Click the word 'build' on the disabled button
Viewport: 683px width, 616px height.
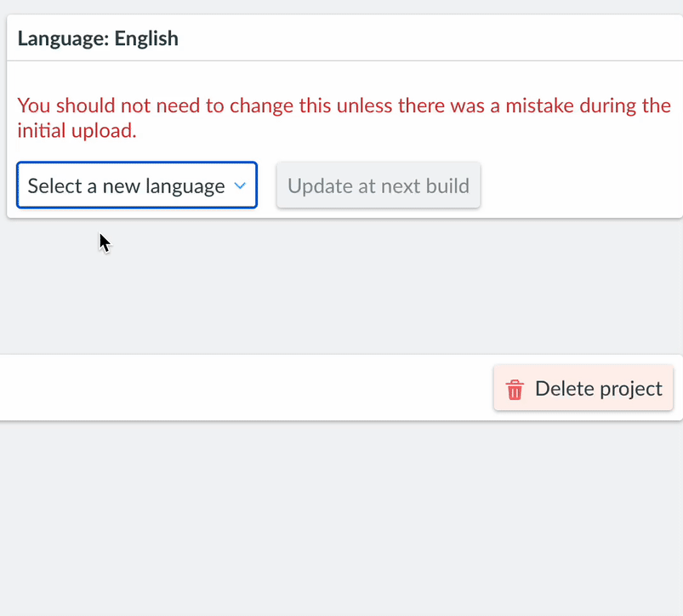click(x=447, y=186)
